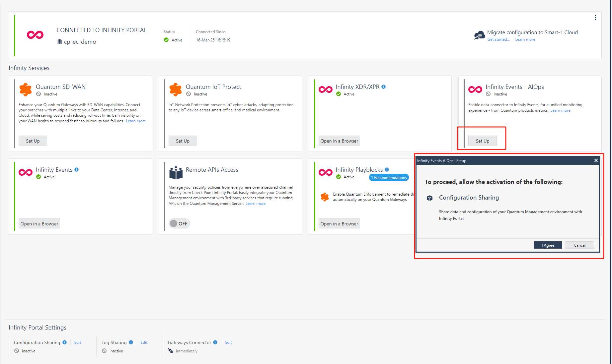This screenshot has height=364, width=612.
Task: Click the 1 Recommendations badge
Action: click(x=389, y=178)
